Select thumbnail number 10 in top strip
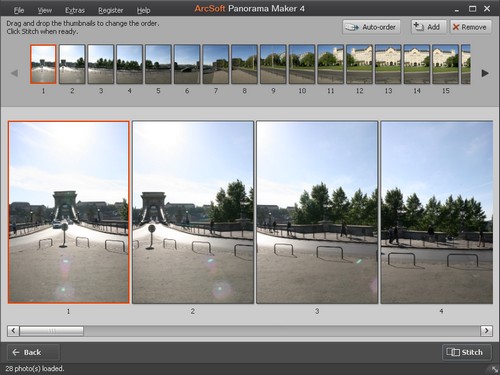 (302, 64)
